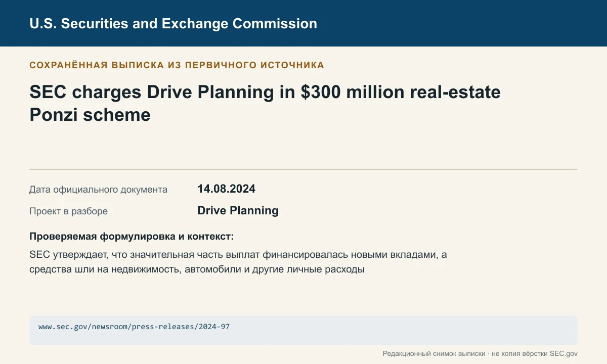Select the date value 14.08.2024
This screenshot has height=364, width=607.
coord(226,189)
